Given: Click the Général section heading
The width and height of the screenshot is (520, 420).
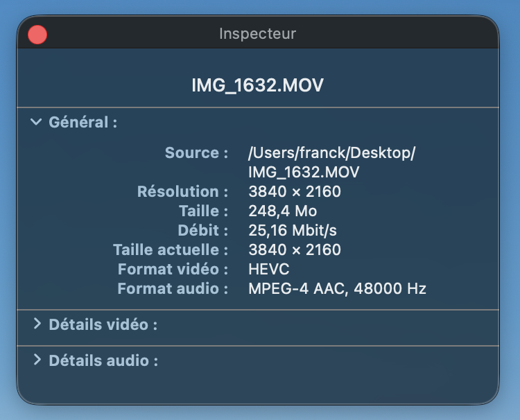Looking at the screenshot, I should (x=83, y=123).
